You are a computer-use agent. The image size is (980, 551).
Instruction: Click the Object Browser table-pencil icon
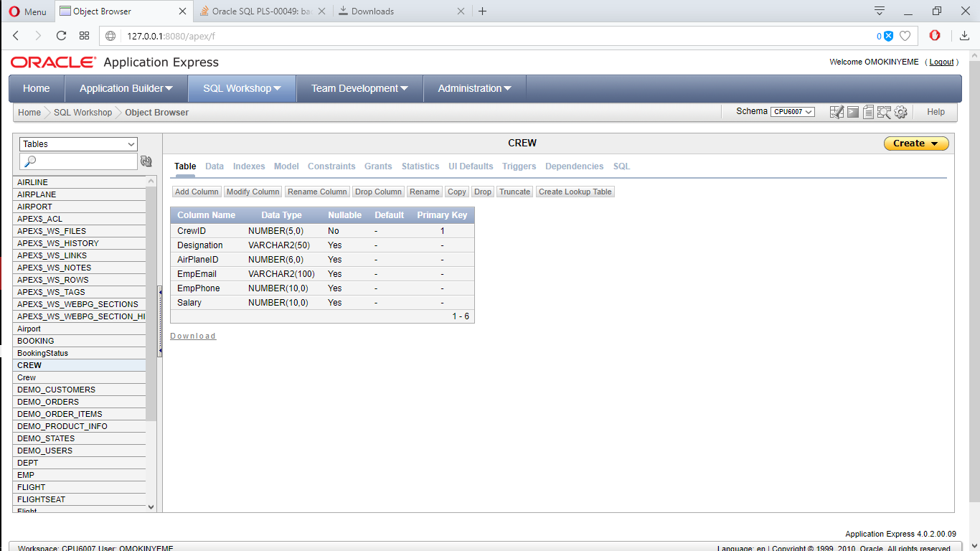837,112
